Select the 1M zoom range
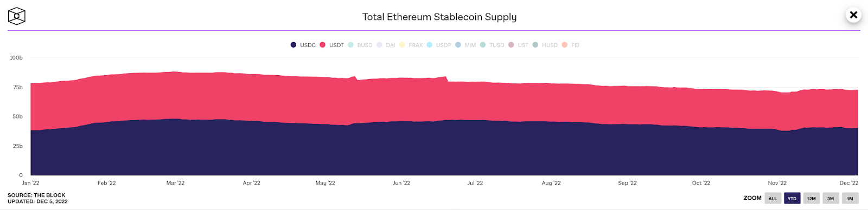This screenshot has width=868, height=210. (850, 199)
